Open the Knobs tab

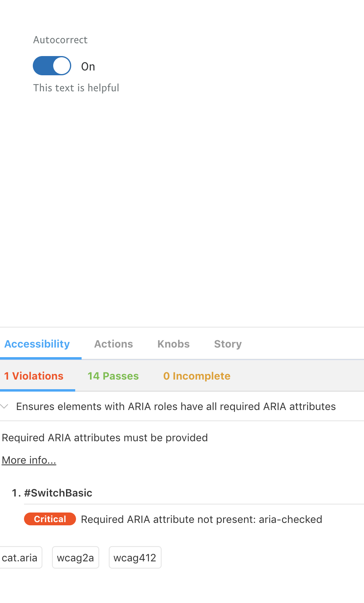(x=173, y=344)
